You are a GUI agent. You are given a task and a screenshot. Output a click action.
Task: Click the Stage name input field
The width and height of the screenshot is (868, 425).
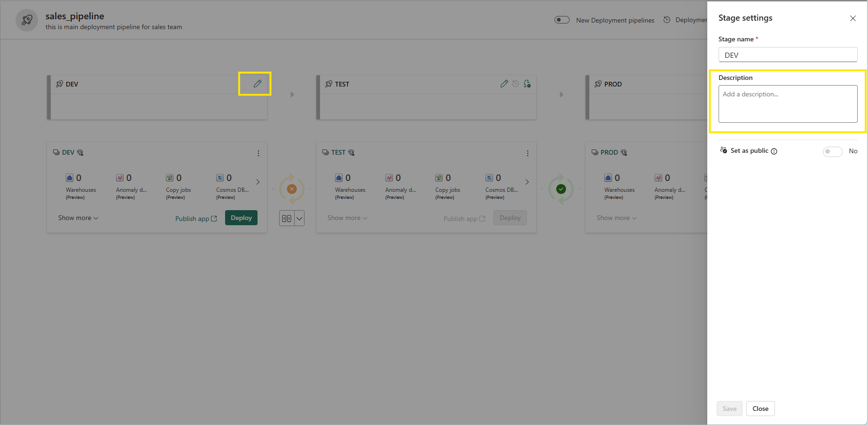coord(788,55)
